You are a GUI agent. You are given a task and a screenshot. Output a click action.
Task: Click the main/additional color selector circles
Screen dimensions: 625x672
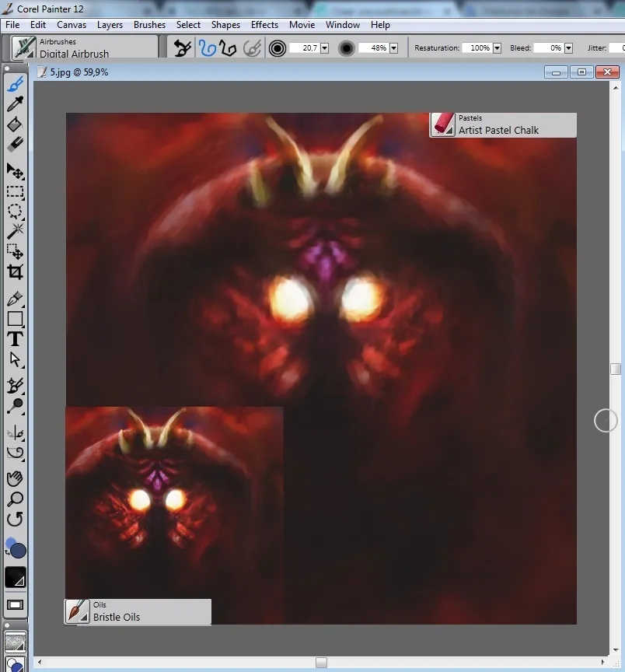click(16, 548)
